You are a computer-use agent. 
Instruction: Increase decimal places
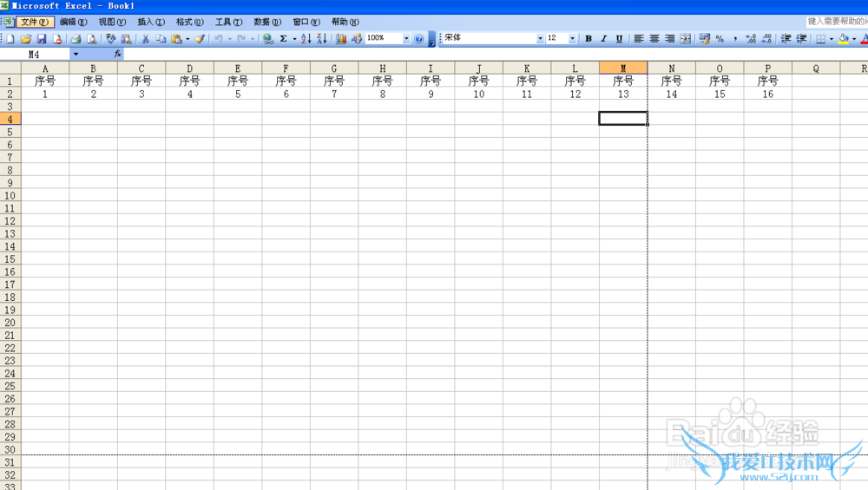751,39
